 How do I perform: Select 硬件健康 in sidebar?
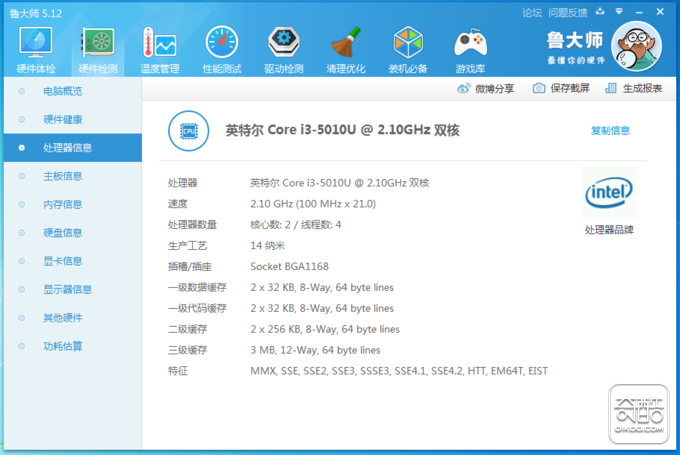coord(73,119)
